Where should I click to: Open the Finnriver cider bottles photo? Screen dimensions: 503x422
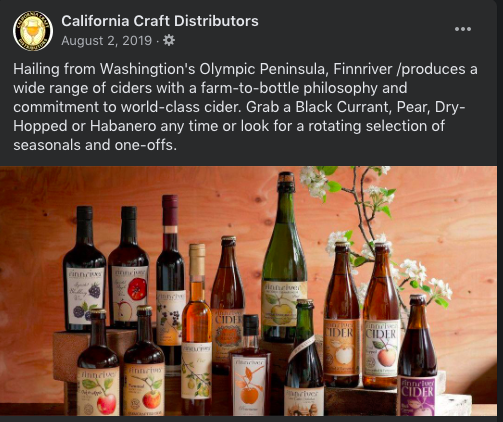click(248, 291)
